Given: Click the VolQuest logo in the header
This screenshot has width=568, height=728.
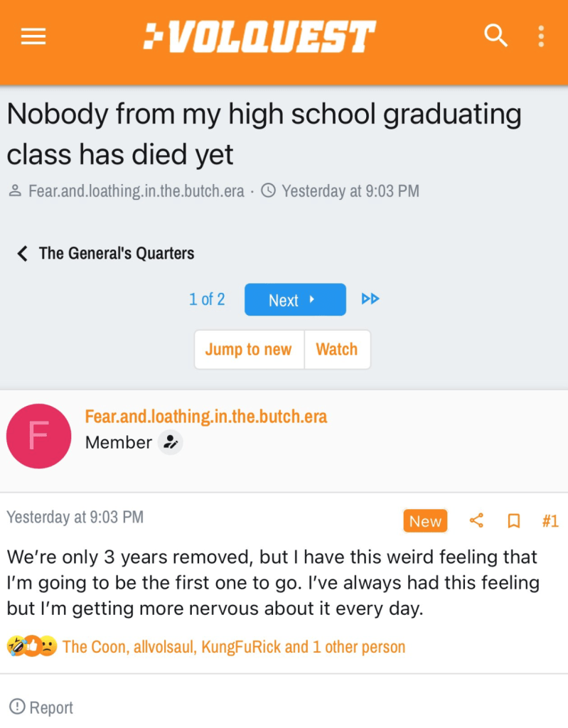Looking at the screenshot, I should 259,36.
